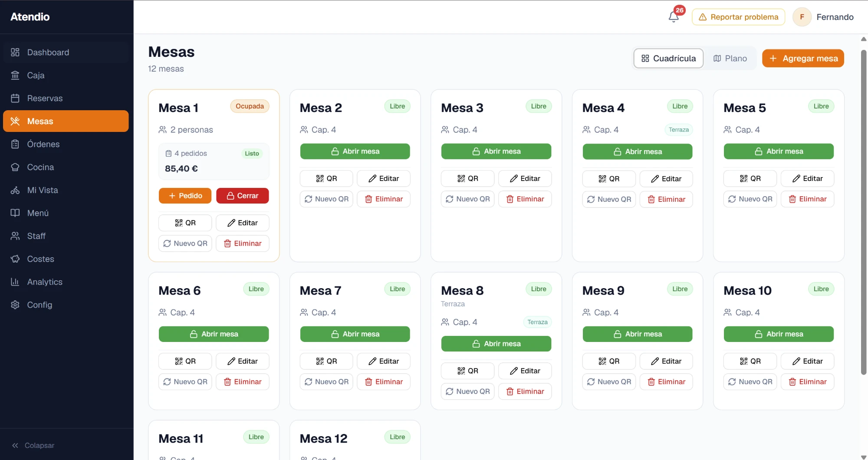Click the Config gear icon

tap(15, 306)
